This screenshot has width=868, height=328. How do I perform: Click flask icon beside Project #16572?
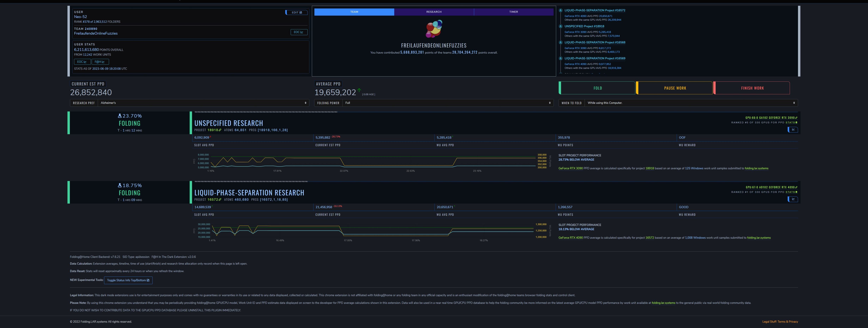[561, 10]
